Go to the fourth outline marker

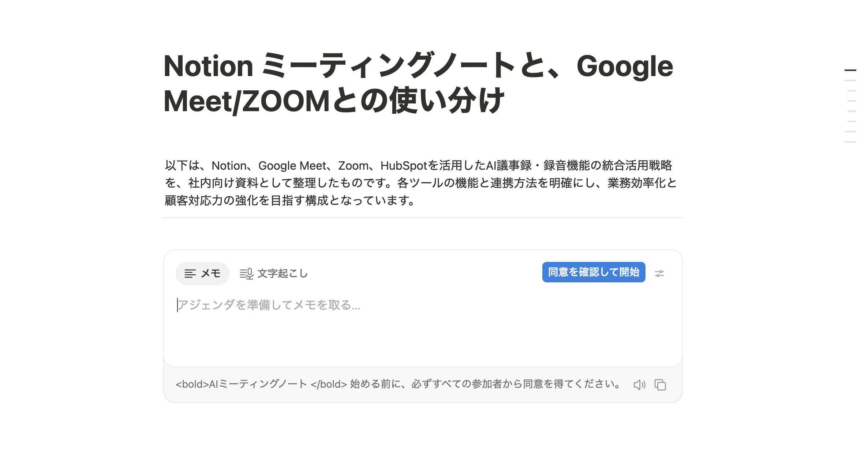851,101
